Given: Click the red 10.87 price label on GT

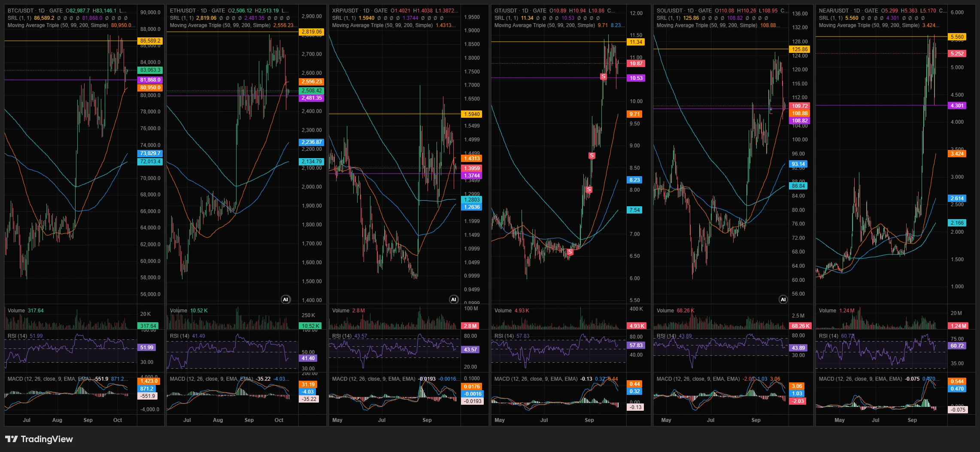Looking at the screenshot, I should 636,64.
